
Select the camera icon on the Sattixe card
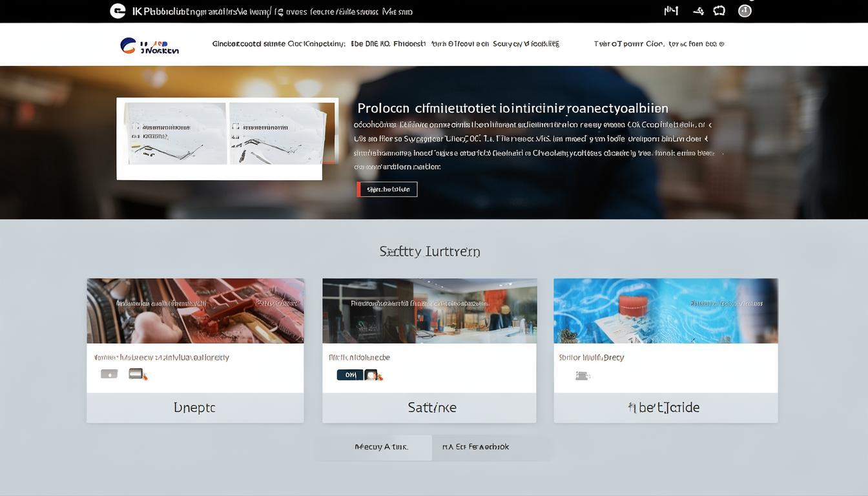[371, 373]
